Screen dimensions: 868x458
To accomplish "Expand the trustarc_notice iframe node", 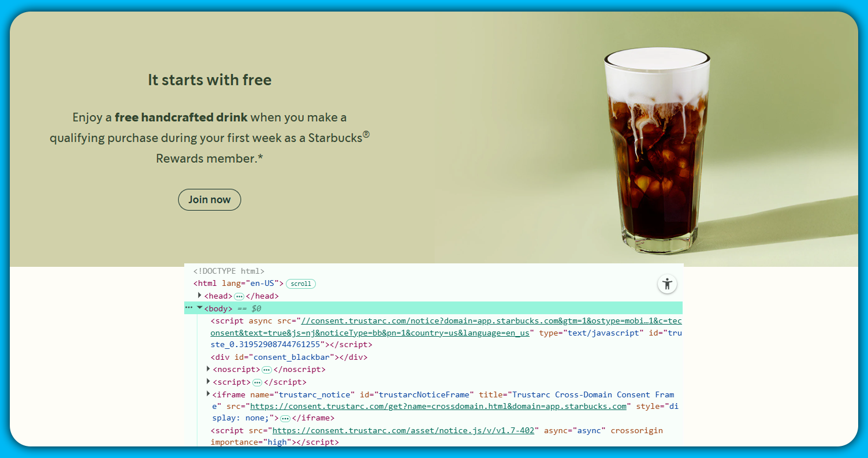I will (208, 394).
